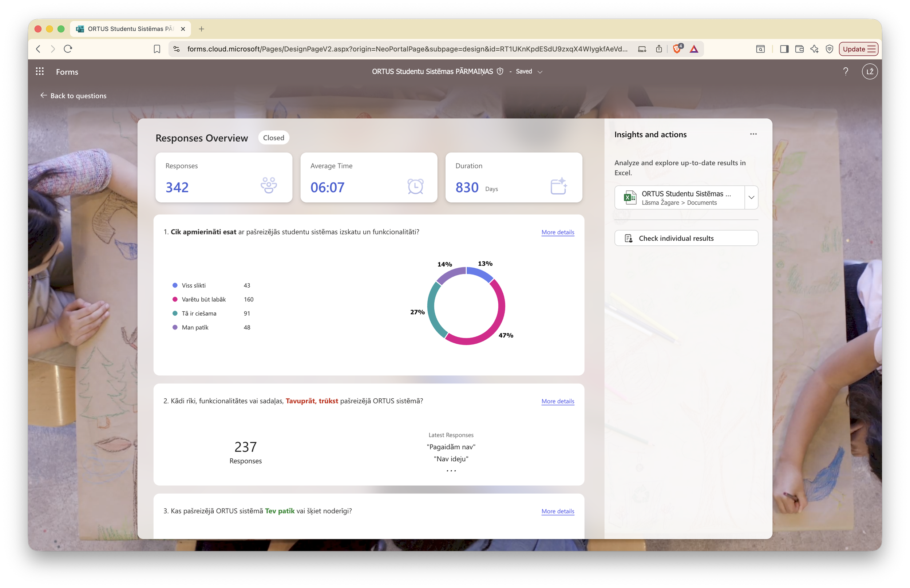Click the latest response "Pagaidām nav"

click(451, 447)
